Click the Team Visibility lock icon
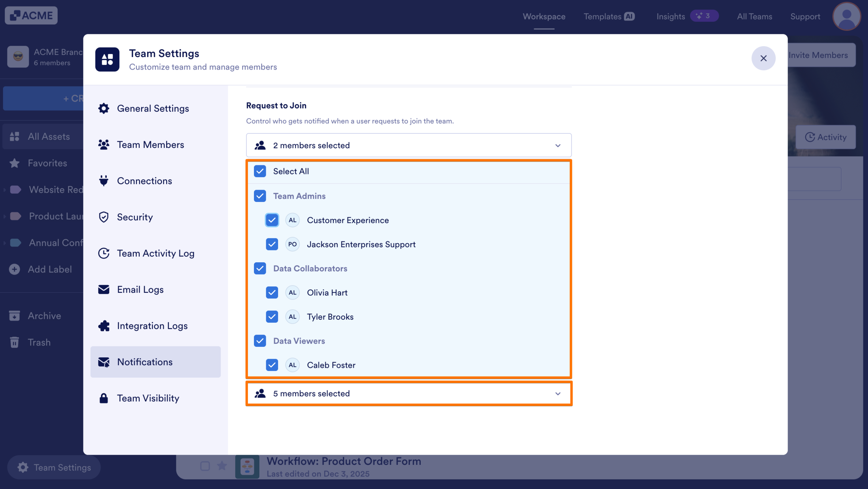 pyautogui.click(x=104, y=398)
